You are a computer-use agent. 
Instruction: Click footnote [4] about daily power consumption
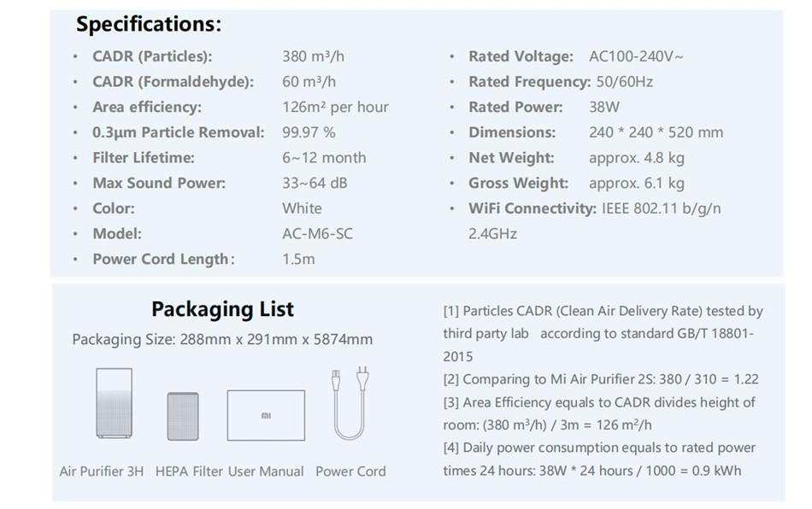599,459
